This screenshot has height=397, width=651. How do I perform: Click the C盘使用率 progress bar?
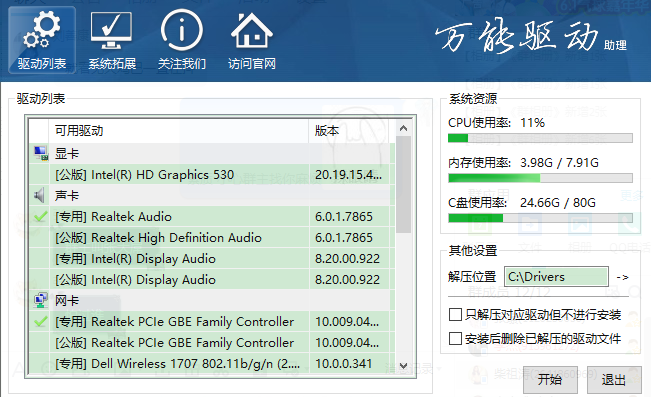[x=540, y=218]
